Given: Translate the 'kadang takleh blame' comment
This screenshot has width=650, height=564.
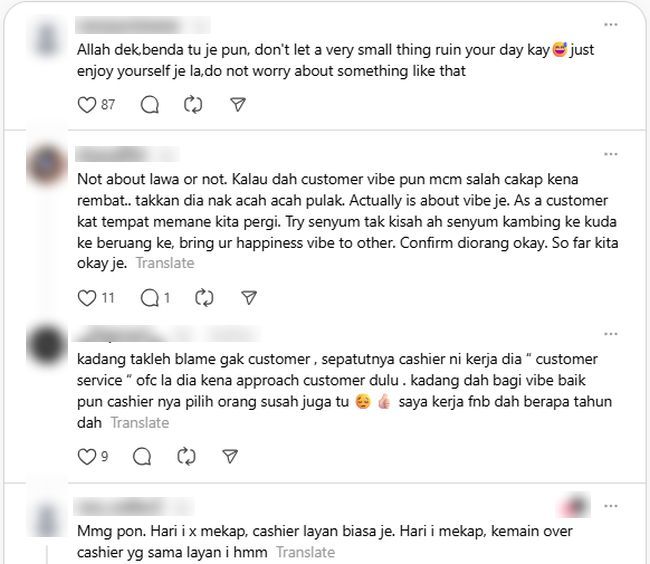Looking at the screenshot, I should click(140, 423).
